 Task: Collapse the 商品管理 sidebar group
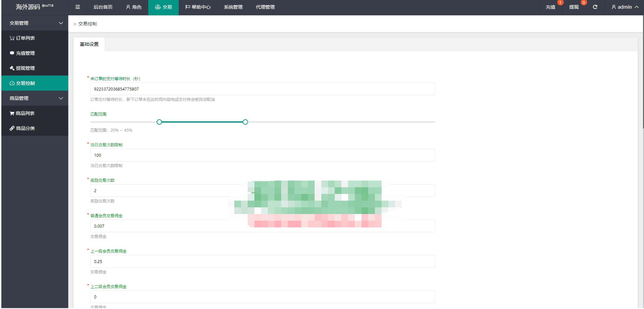(35, 98)
